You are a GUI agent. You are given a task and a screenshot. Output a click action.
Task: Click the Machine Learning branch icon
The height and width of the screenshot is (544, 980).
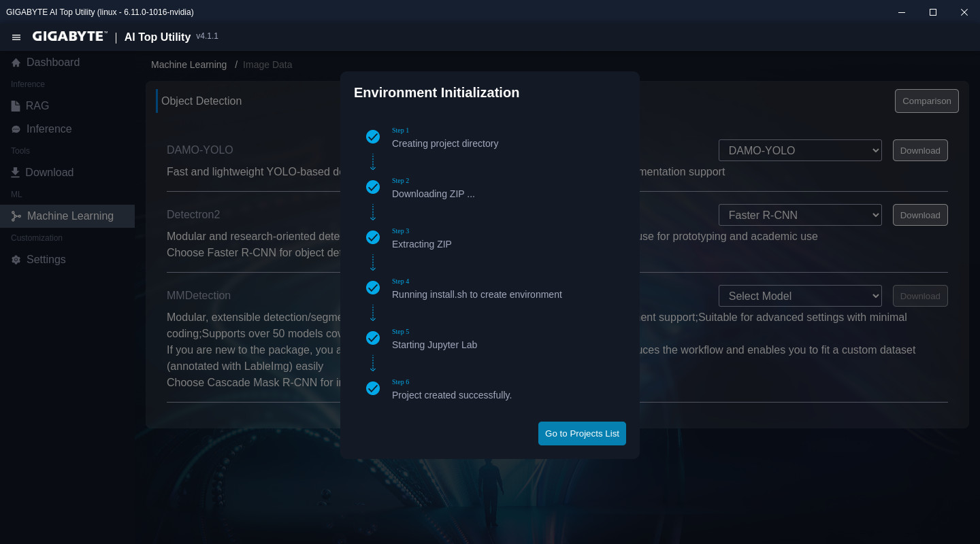pyautogui.click(x=16, y=216)
